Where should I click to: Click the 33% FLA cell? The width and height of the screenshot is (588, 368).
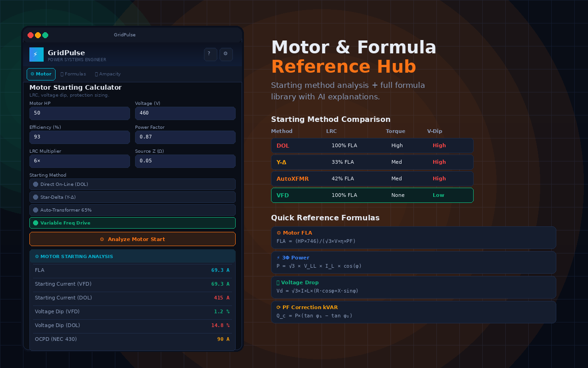point(343,162)
